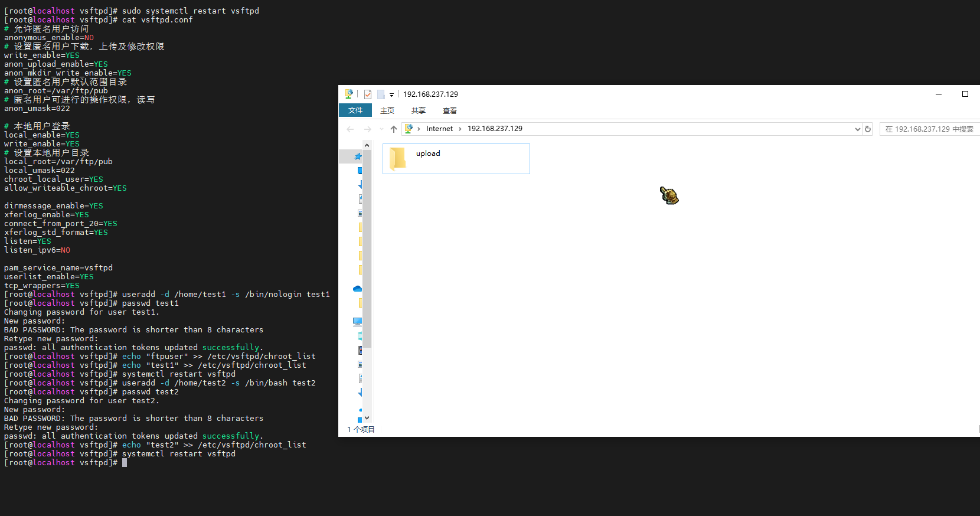
Task: Select the 'upload' folder name label
Action: click(428, 154)
